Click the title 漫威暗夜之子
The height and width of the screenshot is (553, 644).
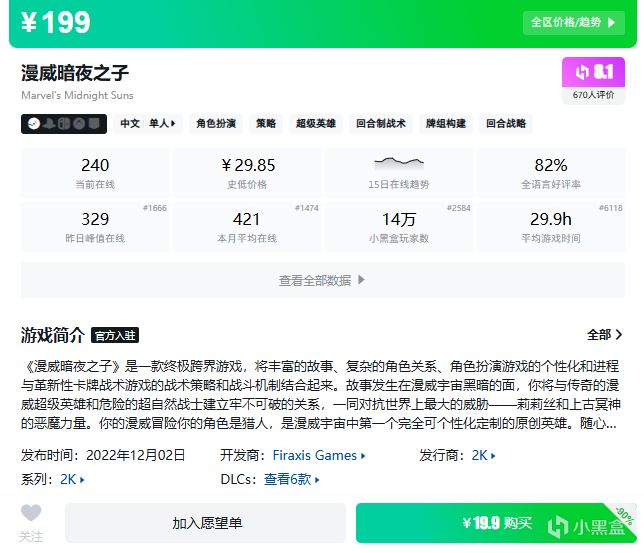point(75,73)
